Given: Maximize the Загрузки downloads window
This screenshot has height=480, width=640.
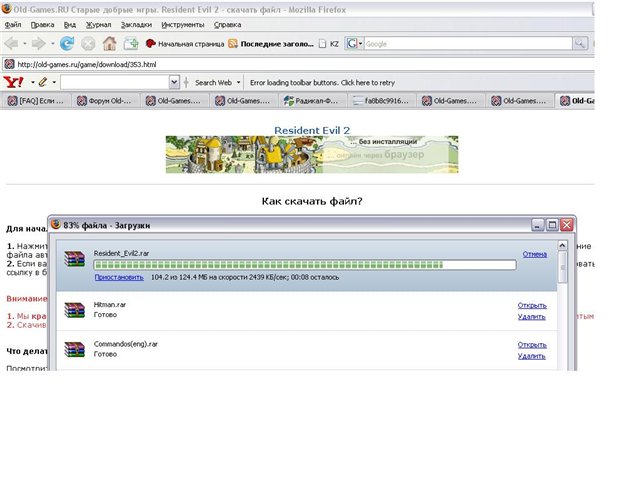Looking at the screenshot, I should 552,224.
